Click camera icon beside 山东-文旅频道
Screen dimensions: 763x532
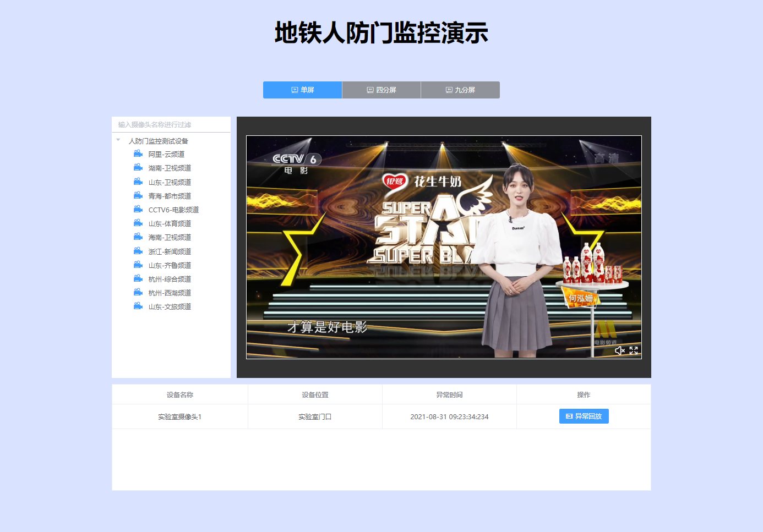point(138,306)
